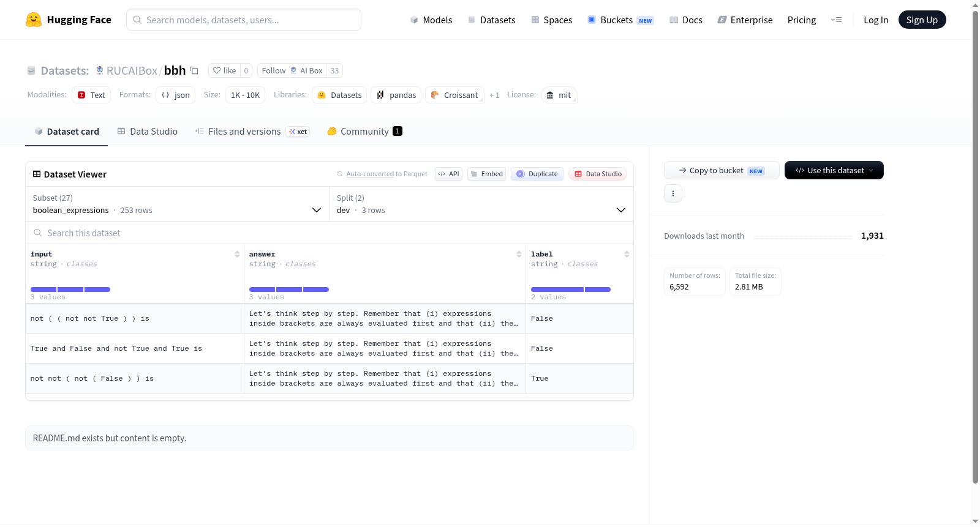This screenshot has height=527, width=980.
Task: Click the mit license tag
Action: click(x=559, y=95)
